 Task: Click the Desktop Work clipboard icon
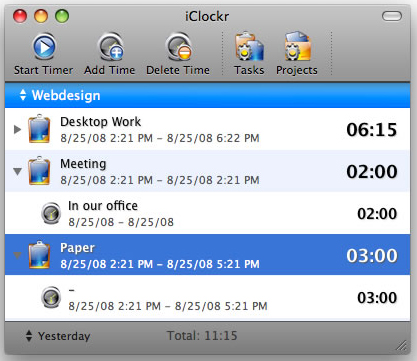[x=39, y=129]
